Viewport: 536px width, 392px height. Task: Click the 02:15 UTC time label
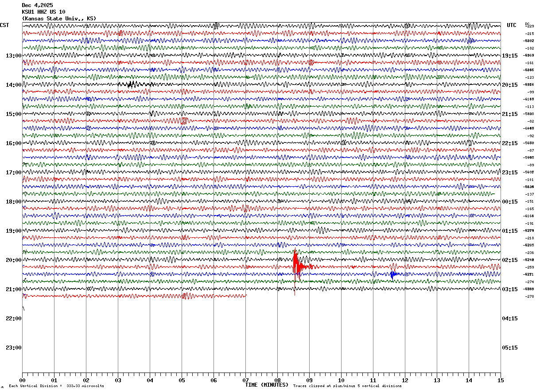tap(509, 260)
